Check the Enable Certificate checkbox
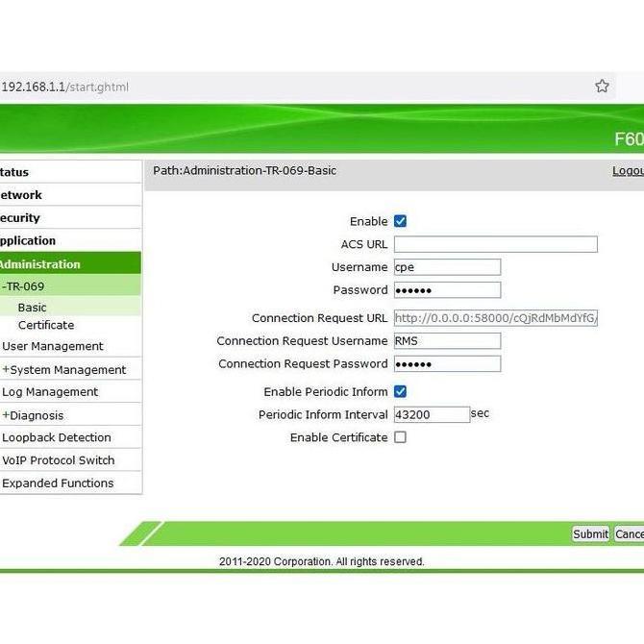This screenshot has width=644, height=644. tap(400, 437)
